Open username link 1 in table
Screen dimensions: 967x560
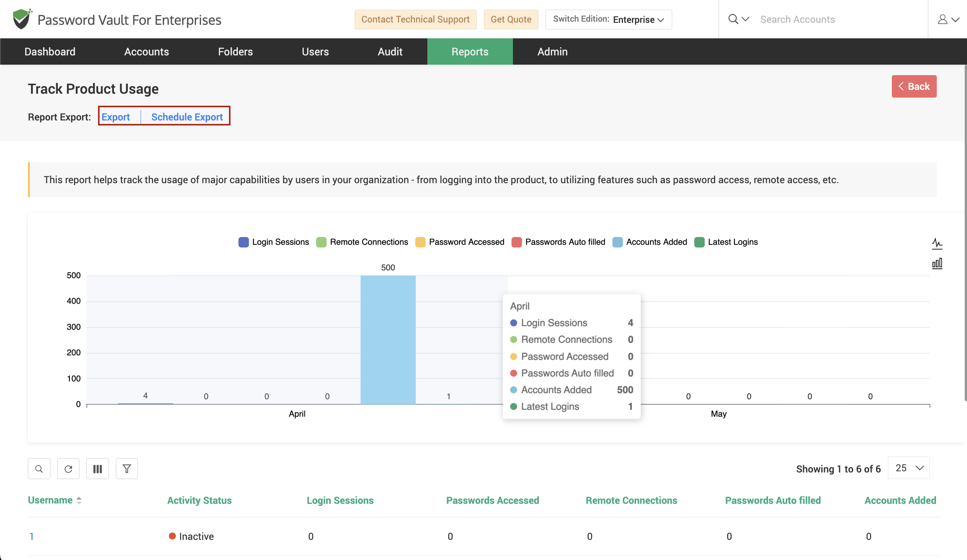click(31, 536)
